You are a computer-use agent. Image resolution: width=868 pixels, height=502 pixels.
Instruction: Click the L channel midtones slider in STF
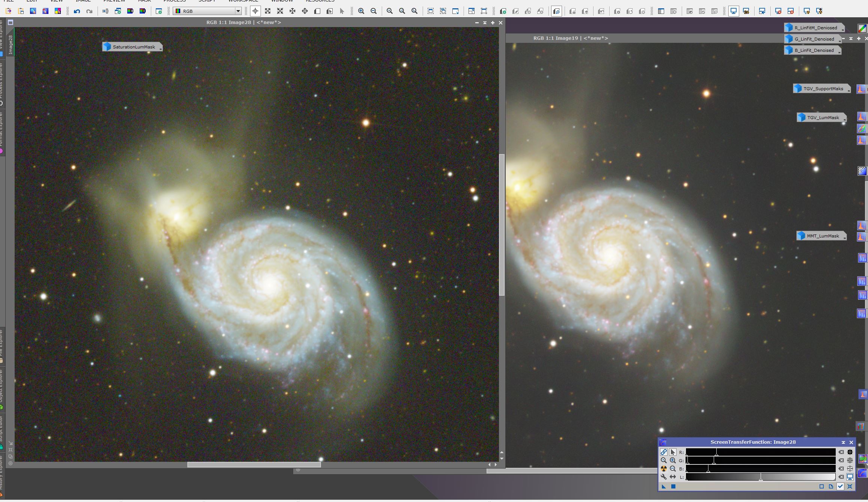click(761, 477)
